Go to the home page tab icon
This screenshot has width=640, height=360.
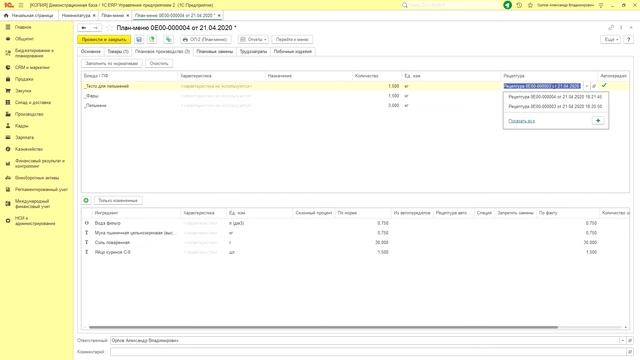[6, 16]
